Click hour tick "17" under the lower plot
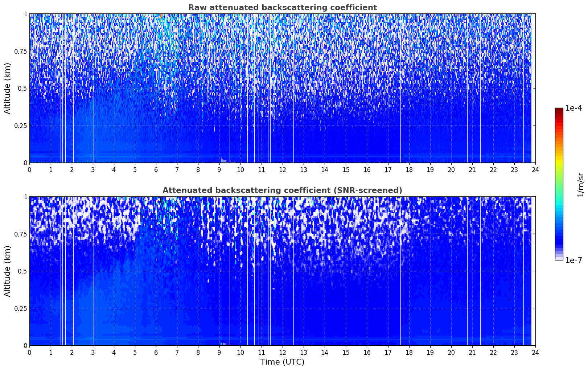 click(388, 352)
